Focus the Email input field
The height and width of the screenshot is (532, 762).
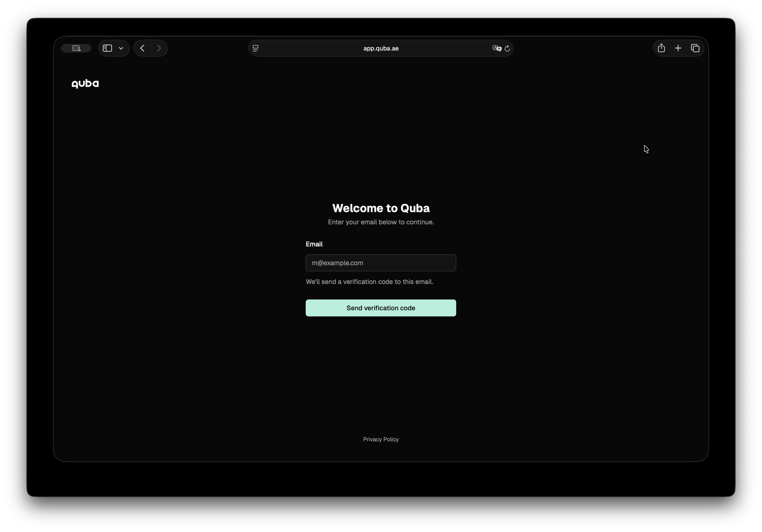[x=381, y=263]
